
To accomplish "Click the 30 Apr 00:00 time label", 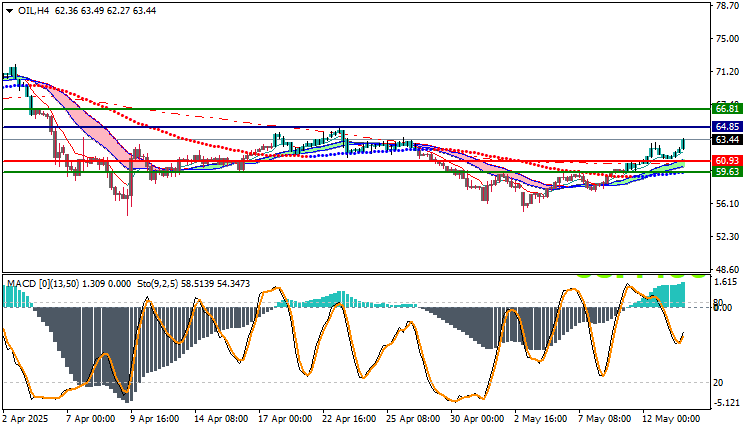I will point(477,419).
